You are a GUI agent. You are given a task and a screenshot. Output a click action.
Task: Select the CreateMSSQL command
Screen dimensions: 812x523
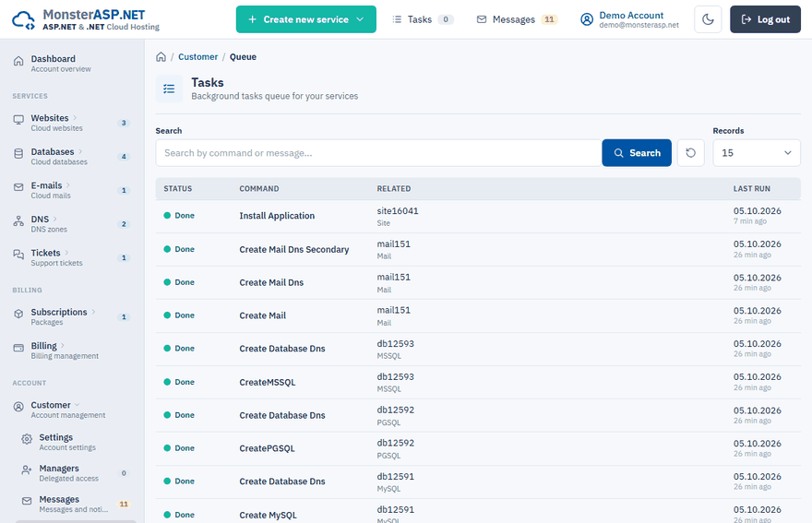click(x=268, y=382)
